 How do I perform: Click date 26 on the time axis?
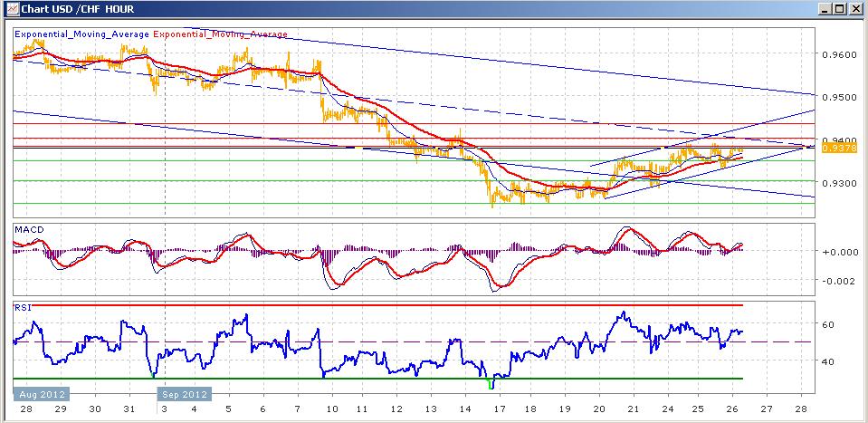click(733, 409)
